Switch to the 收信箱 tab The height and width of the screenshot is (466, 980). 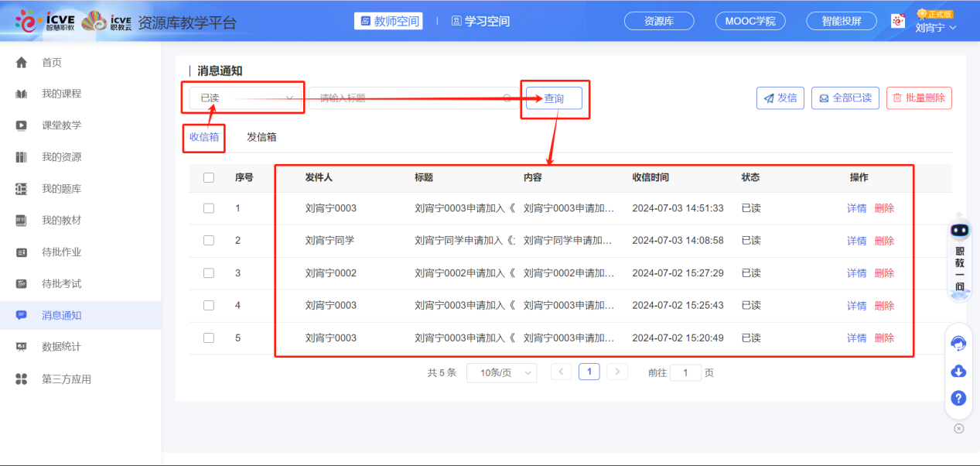click(203, 137)
